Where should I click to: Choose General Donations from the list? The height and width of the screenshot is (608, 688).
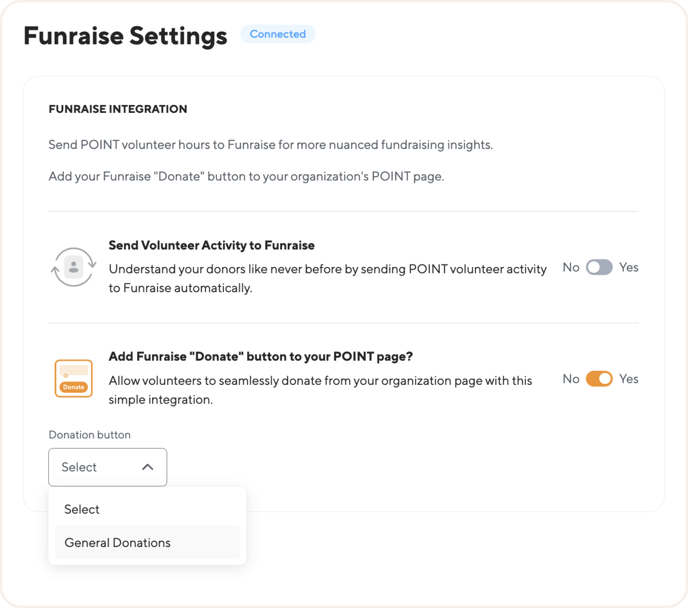pyautogui.click(x=147, y=543)
